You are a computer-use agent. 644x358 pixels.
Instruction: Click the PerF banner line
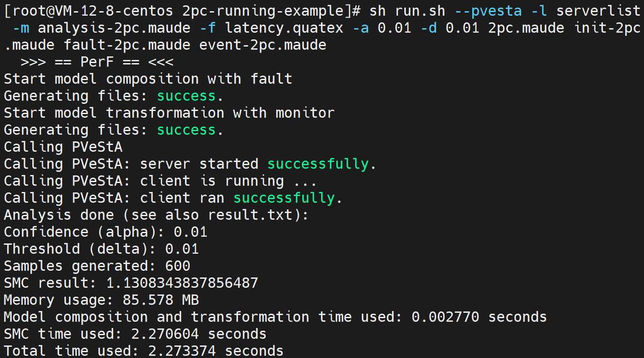pos(97,62)
